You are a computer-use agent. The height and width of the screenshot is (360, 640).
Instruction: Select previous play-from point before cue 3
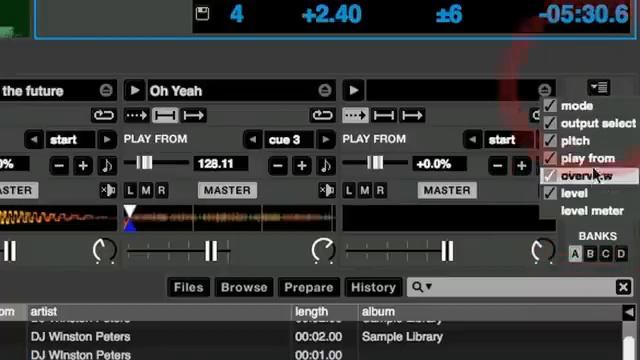253,140
